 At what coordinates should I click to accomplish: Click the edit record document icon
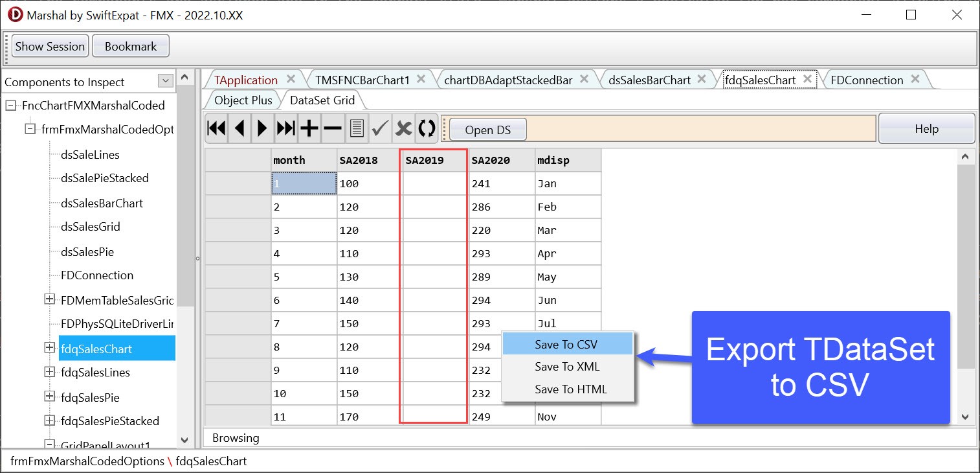pyautogui.click(x=356, y=128)
